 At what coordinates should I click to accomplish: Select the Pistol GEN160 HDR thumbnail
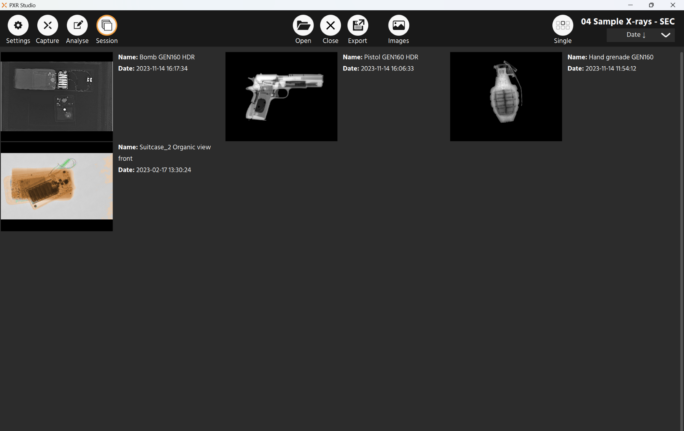click(x=281, y=96)
